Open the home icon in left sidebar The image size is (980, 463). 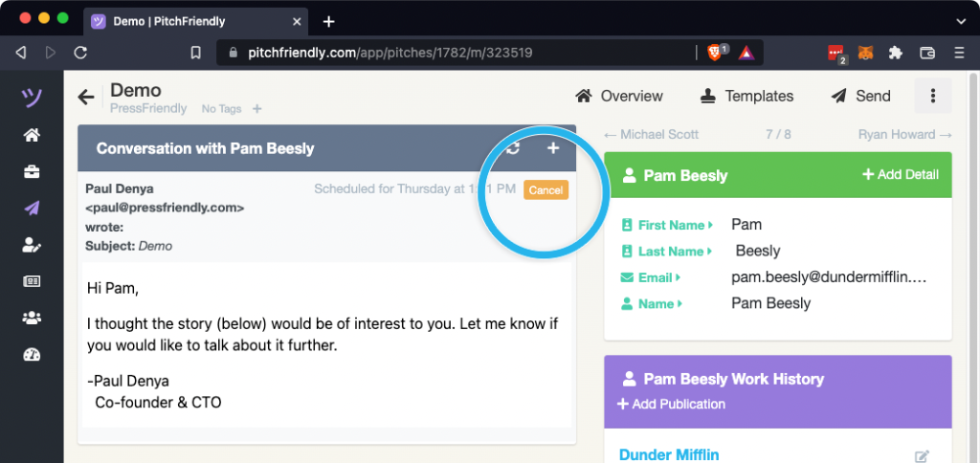coord(32,135)
